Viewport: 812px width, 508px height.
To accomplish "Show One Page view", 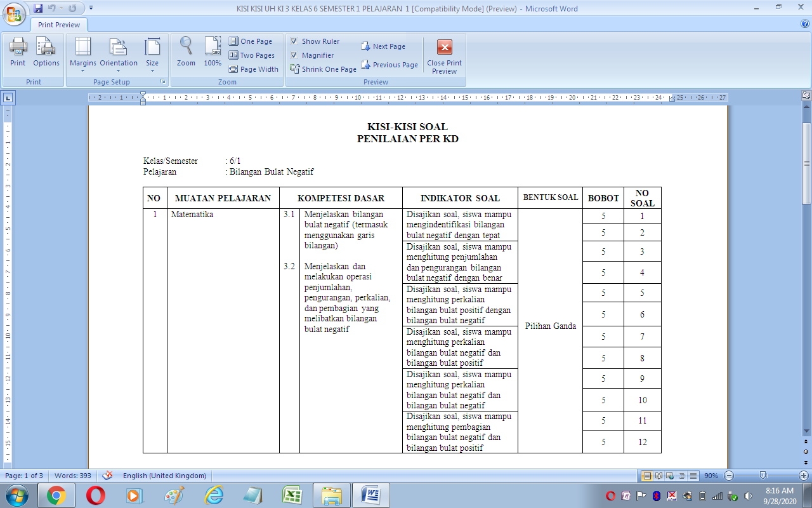I will click(251, 41).
